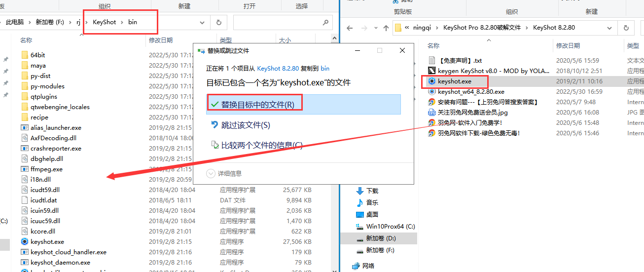Go to 新加卷 (F:) in the address path

pos(50,22)
